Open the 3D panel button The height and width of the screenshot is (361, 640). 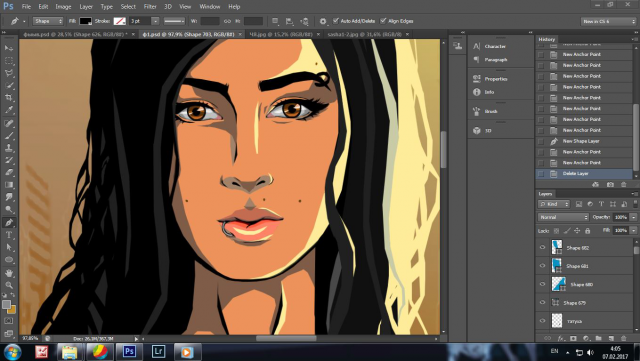(488, 131)
